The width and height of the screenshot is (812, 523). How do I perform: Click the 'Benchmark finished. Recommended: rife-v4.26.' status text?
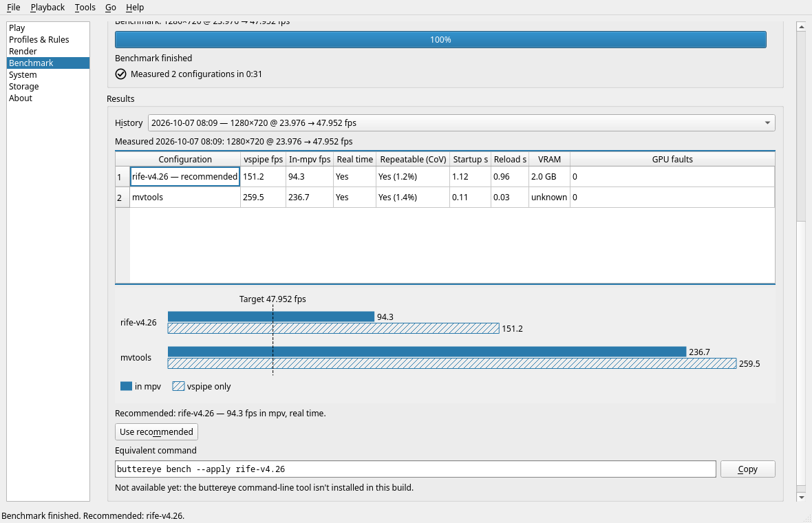coord(93,515)
